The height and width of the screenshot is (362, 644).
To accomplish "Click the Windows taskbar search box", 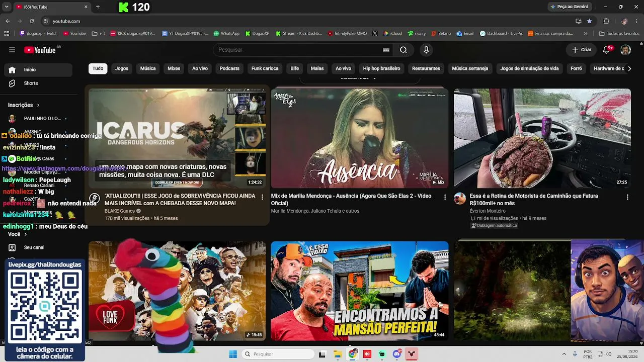I will coord(278,354).
